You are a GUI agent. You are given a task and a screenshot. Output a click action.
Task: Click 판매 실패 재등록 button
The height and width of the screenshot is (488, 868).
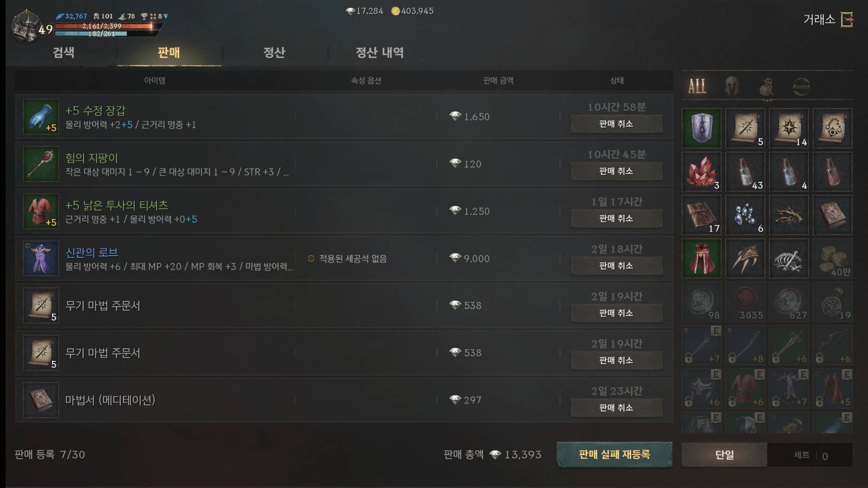[x=614, y=454]
